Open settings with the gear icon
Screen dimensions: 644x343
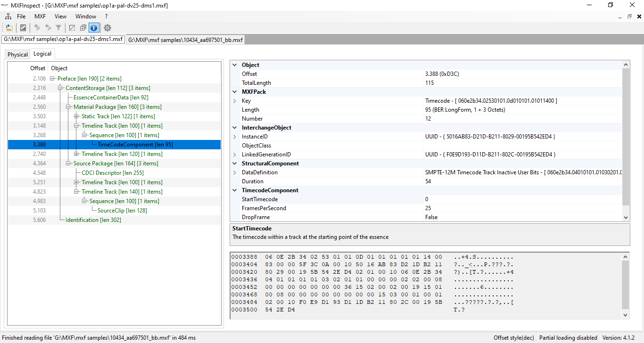tap(107, 28)
